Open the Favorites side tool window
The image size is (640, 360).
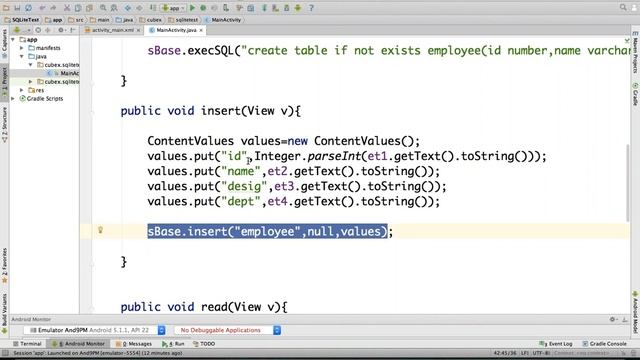click(x=4, y=266)
